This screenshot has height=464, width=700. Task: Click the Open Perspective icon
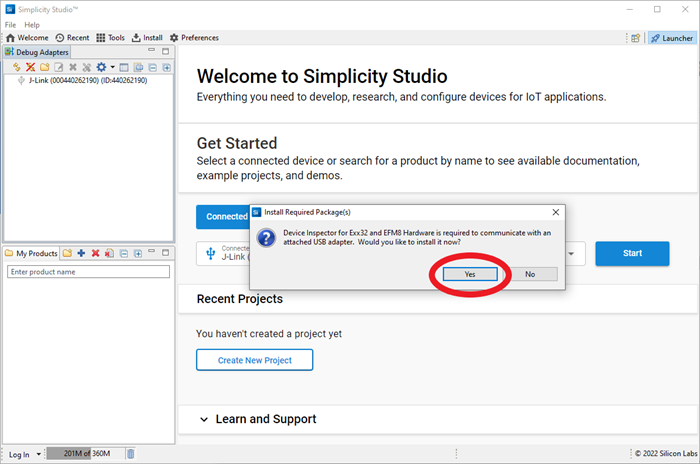[635, 38]
